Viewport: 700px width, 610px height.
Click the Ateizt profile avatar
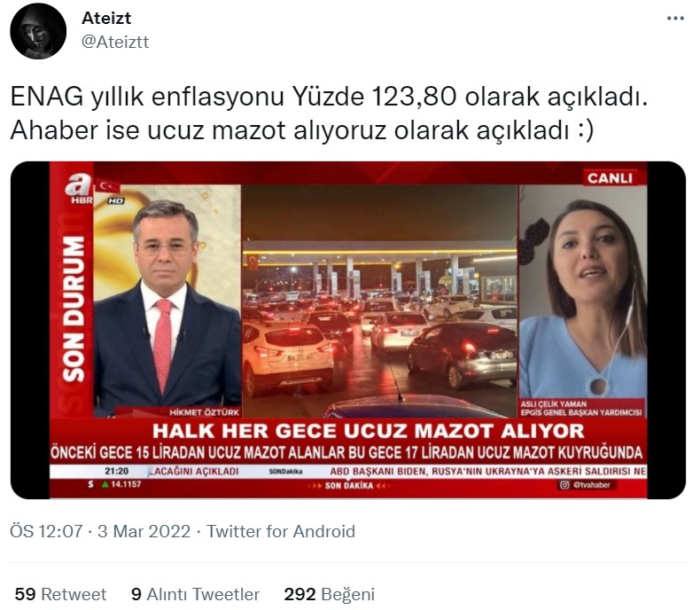38,31
